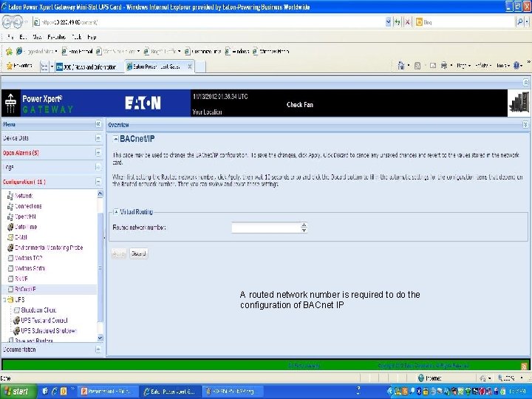The height and width of the screenshot is (399, 532).
Task: Open the Edit menu
Action: pyautogui.click(x=23, y=37)
